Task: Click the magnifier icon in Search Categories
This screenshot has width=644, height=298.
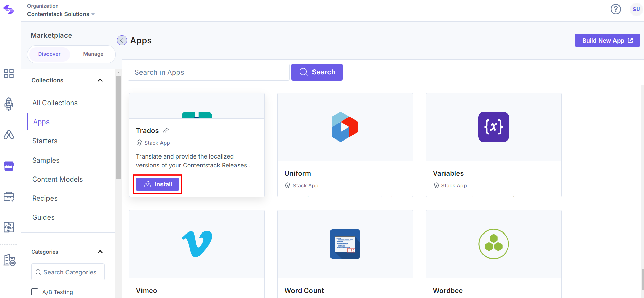Action: point(38,272)
